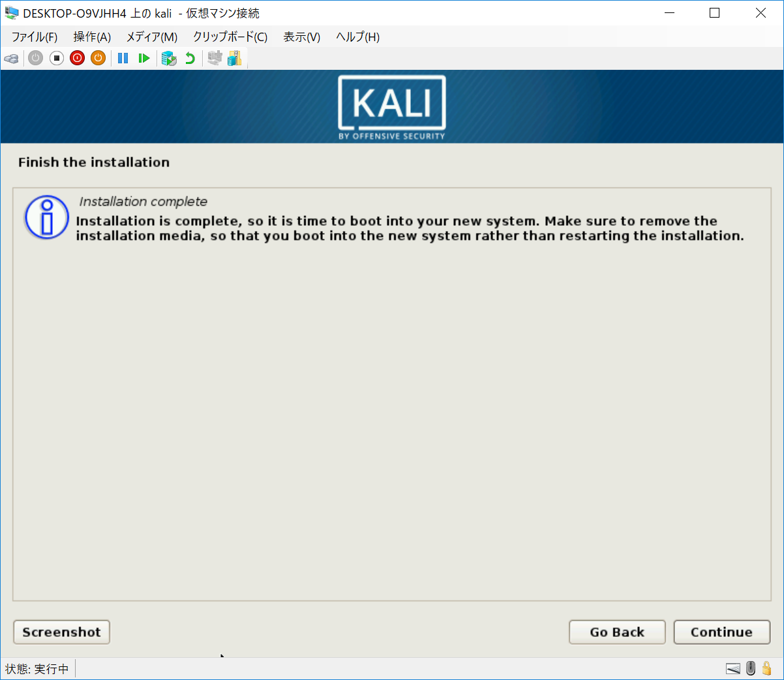Shut down VM using the red power icon

78,58
